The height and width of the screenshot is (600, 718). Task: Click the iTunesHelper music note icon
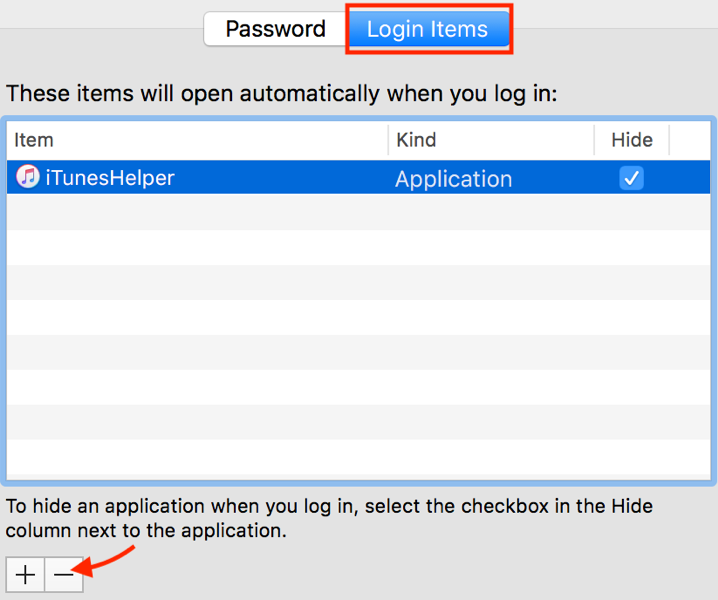click(28, 179)
